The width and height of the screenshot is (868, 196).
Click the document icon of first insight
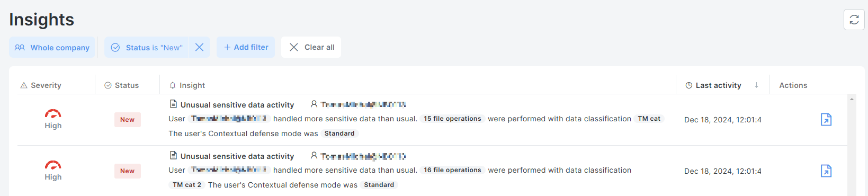[x=173, y=104]
